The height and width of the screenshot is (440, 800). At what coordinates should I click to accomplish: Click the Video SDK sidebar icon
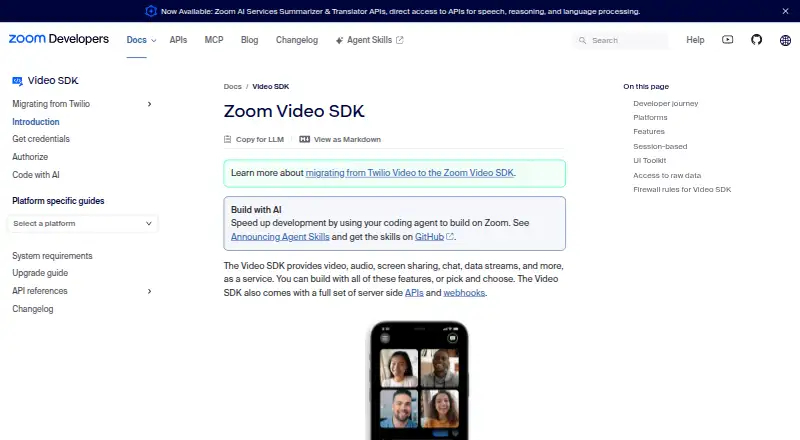[17, 81]
